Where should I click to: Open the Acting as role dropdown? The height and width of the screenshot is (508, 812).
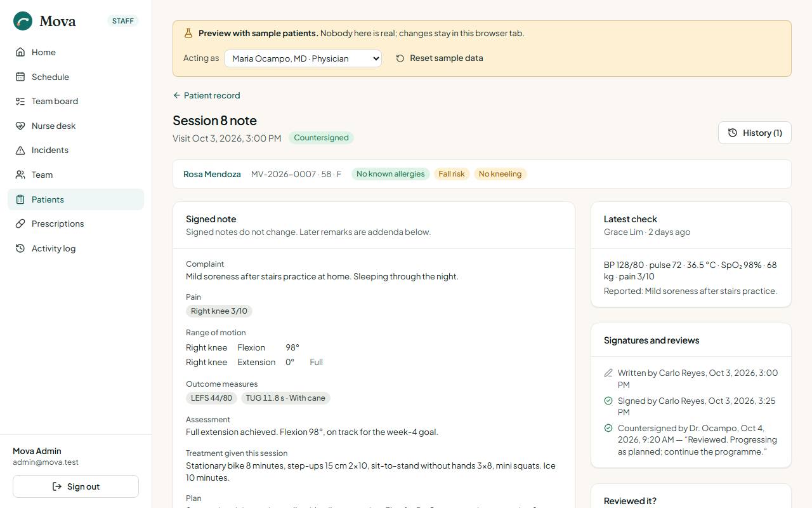click(x=303, y=58)
